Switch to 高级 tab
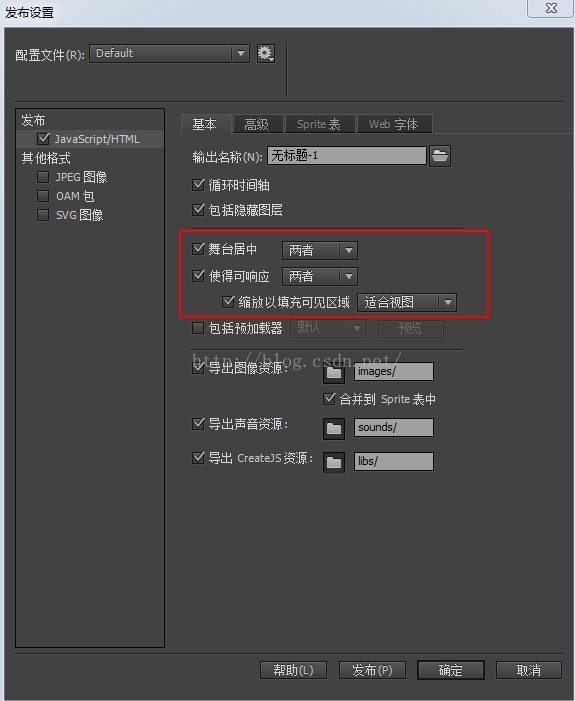Screen dimensions: 575x701 257,124
